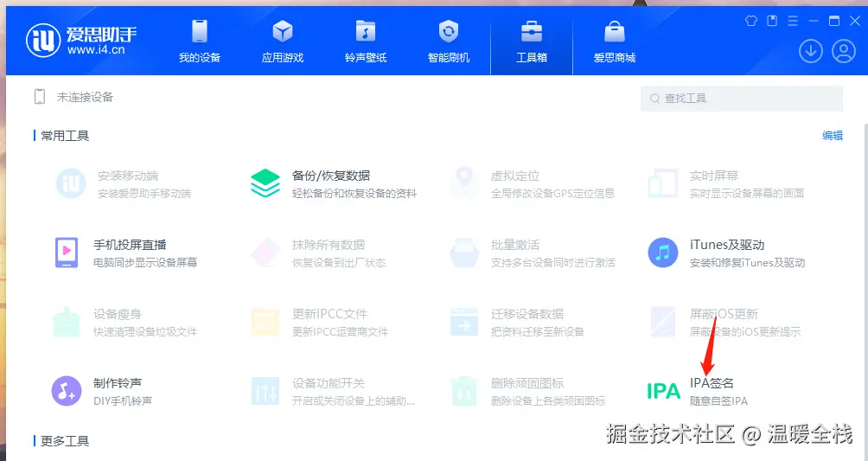The image size is (868, 461).
Task: Click the 实时屏幕 icon
Action: point(662,183)
